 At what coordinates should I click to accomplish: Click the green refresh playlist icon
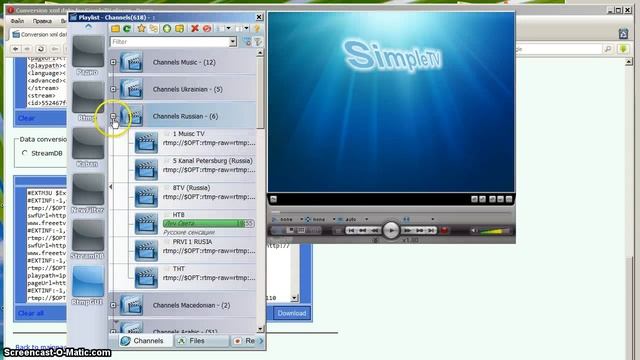pyautogui.click(x=127, y=29)
